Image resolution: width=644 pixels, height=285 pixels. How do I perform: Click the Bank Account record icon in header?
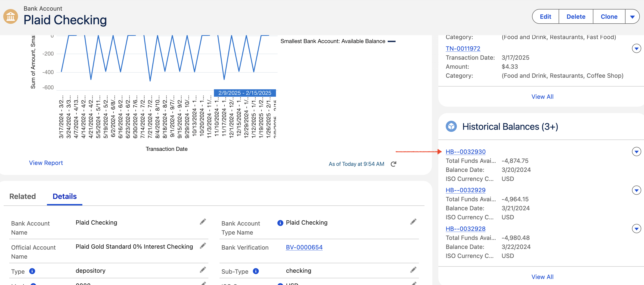(10, 16)
